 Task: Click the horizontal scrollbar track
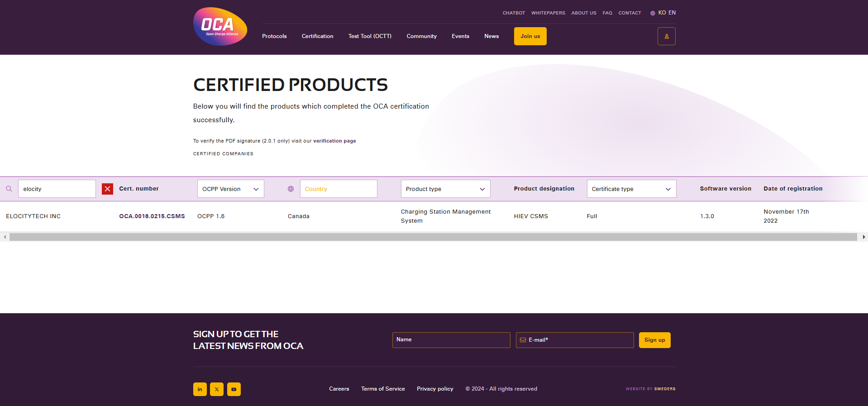click(433, 237)
